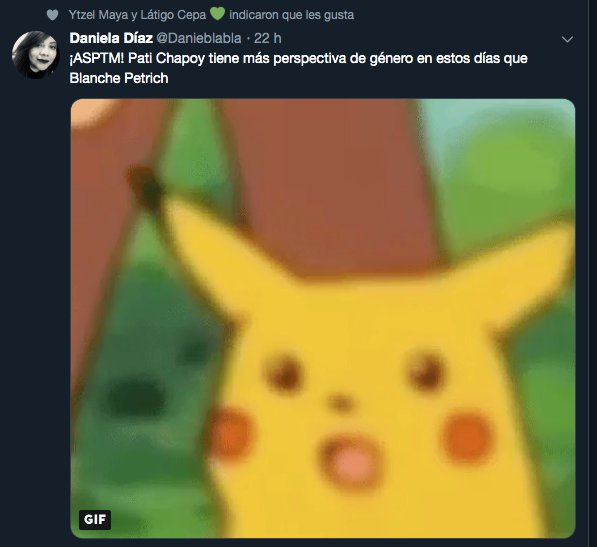The image size is (597, 547).
Task: Expand the tweet options chevron
Action: [x=567, y=39]
